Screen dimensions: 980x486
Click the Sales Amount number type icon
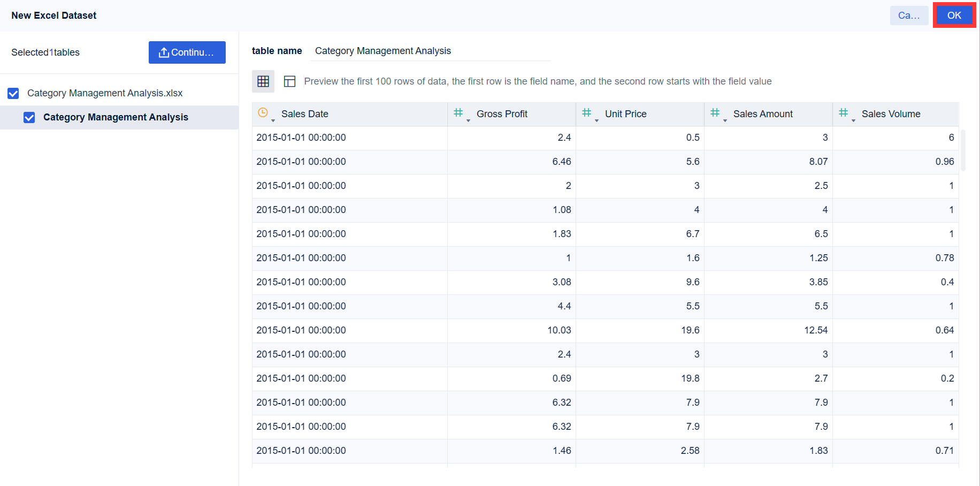click(x=715, y=112)
